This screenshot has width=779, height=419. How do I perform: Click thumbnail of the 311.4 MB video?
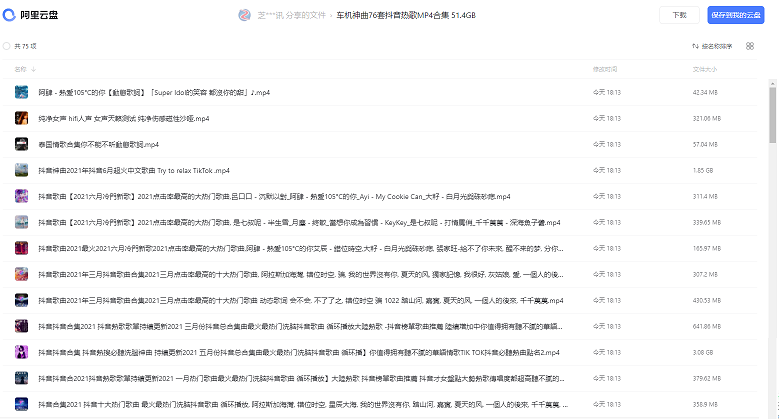pos(21,196)
